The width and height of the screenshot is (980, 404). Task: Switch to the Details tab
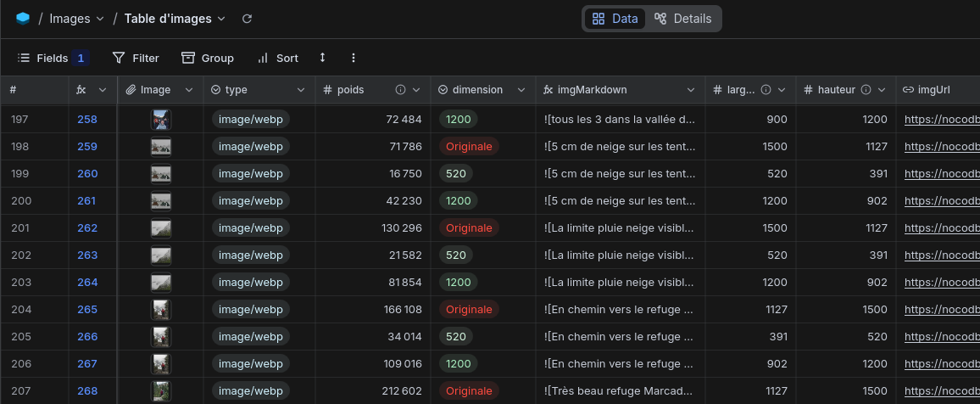point(682,19)
